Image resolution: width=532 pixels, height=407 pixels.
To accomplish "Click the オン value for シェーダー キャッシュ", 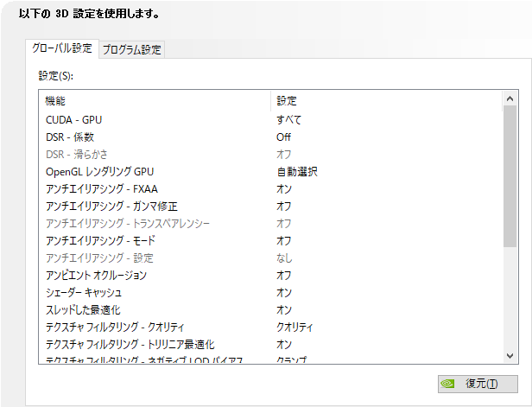I will coord(284,293).
